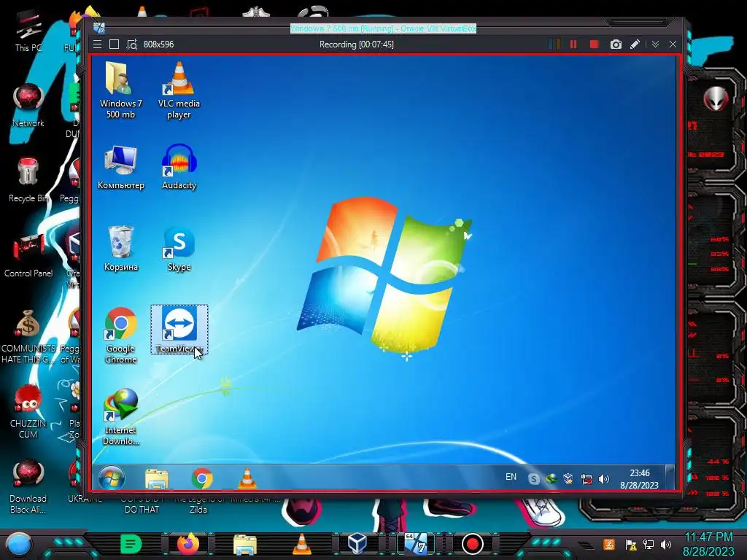
Task: Stop the screen recording
Action: pyautogui.click(x=594, y=44)
